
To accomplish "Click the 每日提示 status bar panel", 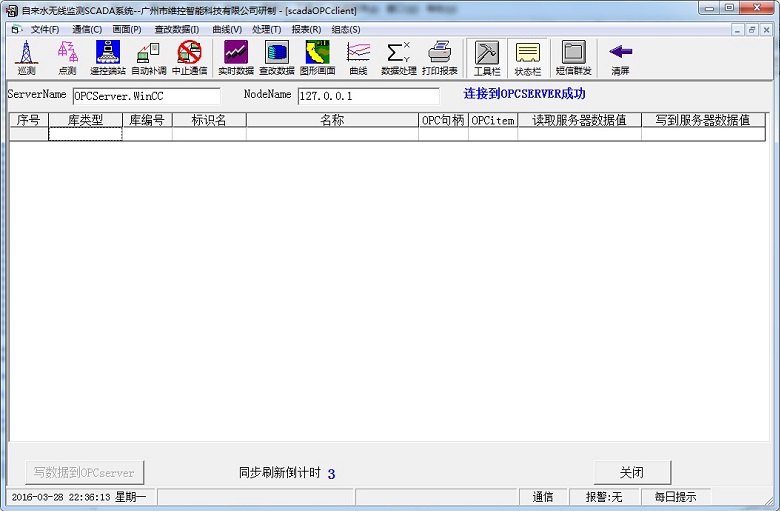I will click(x=676, y=497).
